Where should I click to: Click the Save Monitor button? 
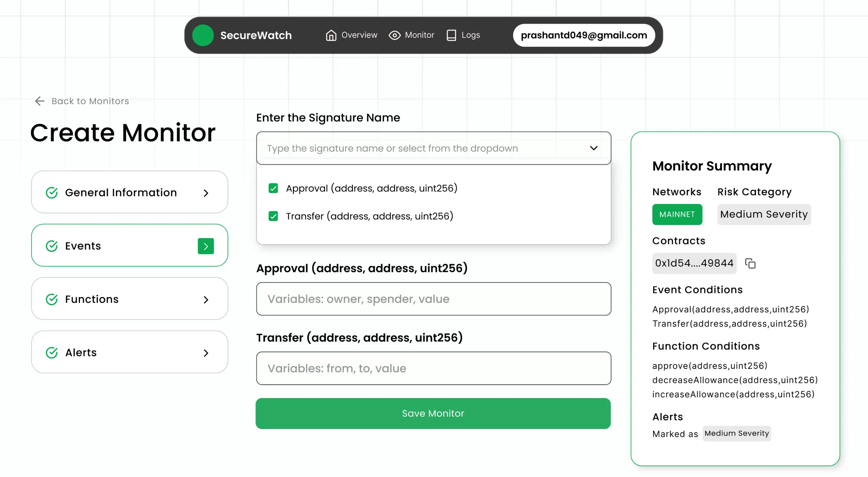[x=433, y=413]
